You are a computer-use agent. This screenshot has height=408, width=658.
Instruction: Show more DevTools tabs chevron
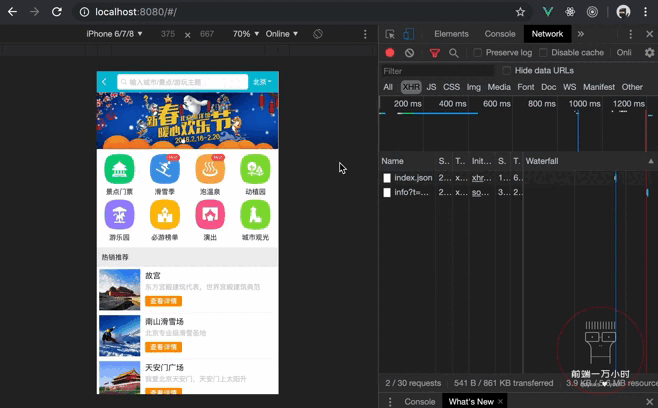[580, 34]
